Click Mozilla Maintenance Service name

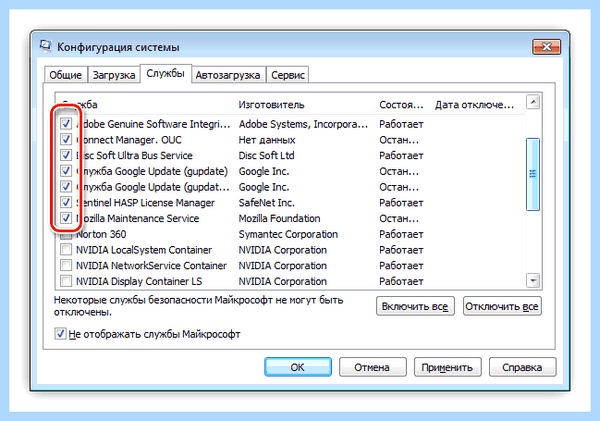(137, 218)
